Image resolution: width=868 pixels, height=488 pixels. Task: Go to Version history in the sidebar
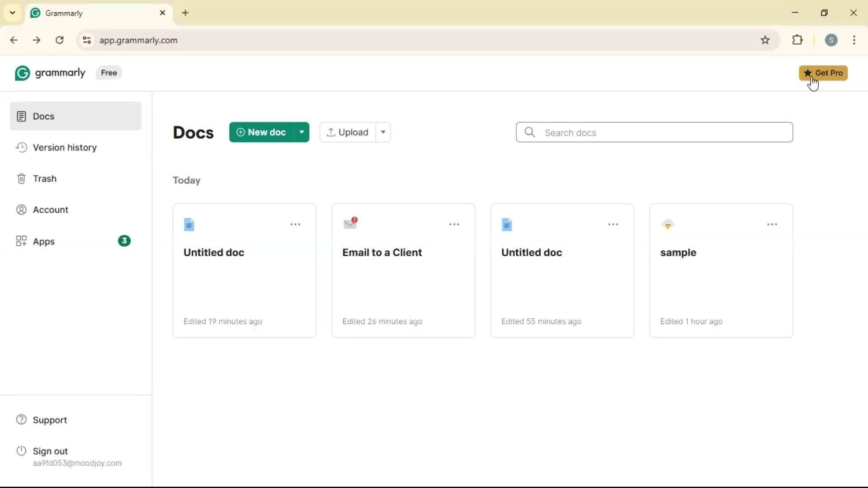(65, 148)
